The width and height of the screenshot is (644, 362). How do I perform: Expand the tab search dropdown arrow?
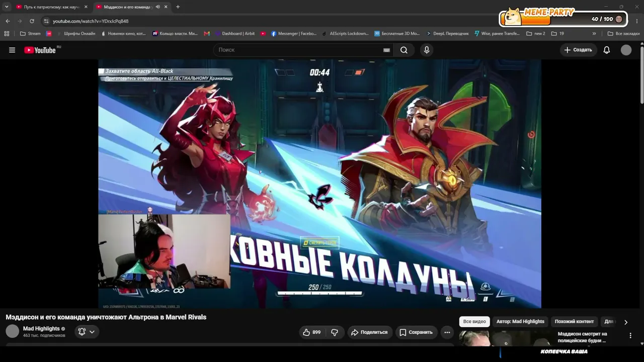7,7
